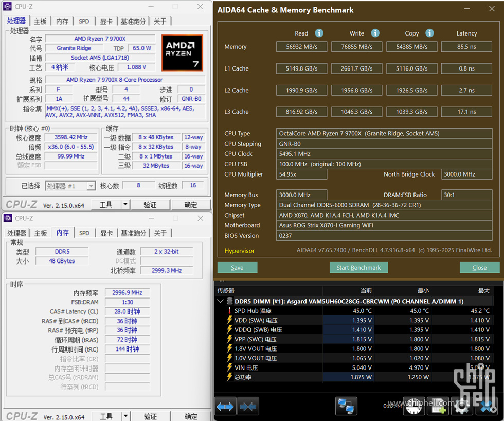The width and height of the screenshot is (504, 421).
Task: Click the 验证 button in top CPU-Z
Action: click(x=150, y=205)
